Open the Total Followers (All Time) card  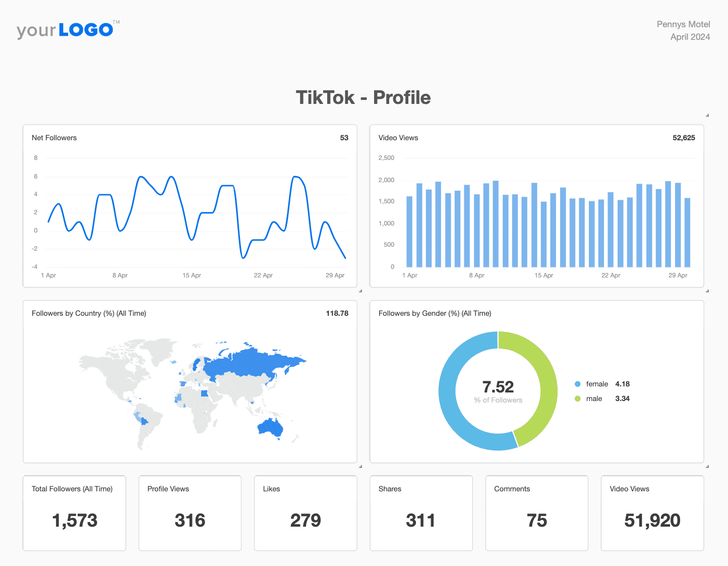coord(74,513)
